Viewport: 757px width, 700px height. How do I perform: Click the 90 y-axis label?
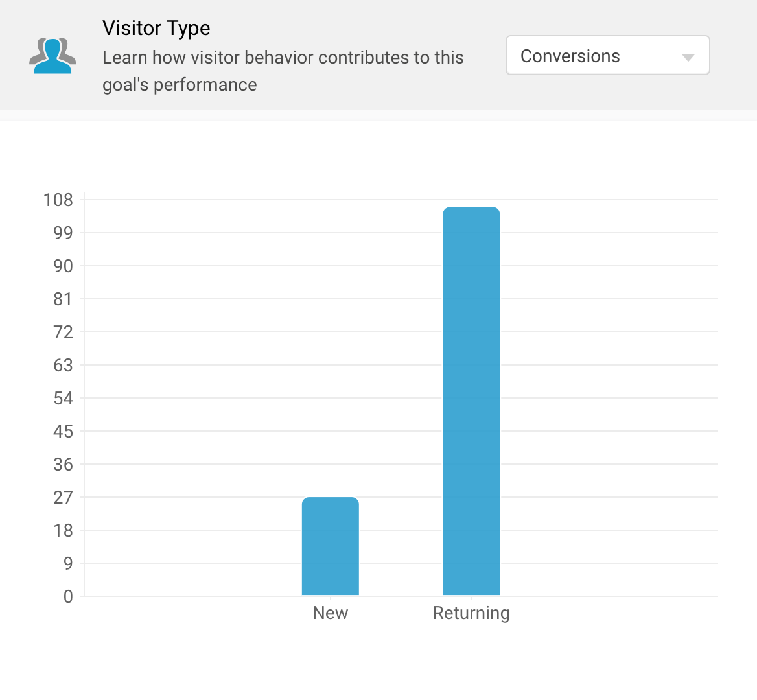pyautogui.click(x=63, y=266)
